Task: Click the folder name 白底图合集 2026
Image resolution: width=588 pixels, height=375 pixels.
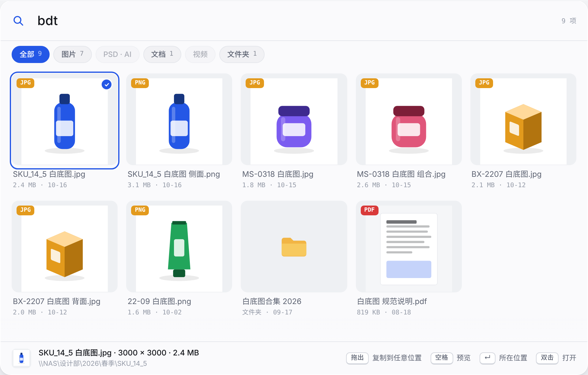Action: pos(272,301)
